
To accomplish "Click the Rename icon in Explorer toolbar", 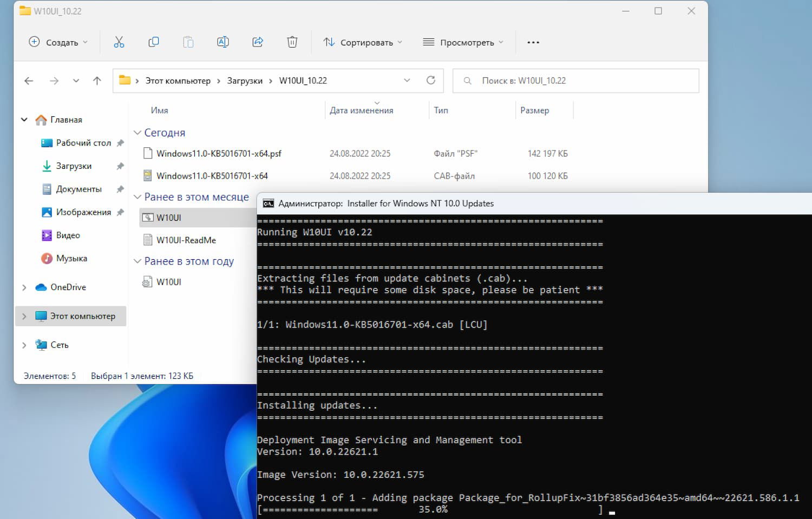I will point(222,42).
